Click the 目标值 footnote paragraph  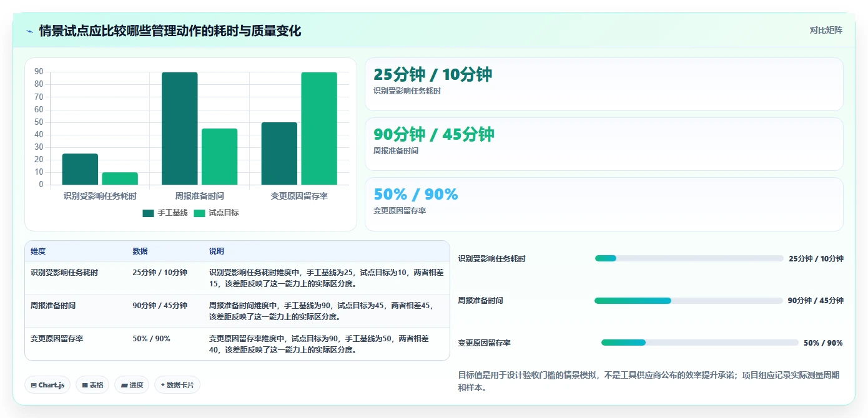tap(649, 381)
